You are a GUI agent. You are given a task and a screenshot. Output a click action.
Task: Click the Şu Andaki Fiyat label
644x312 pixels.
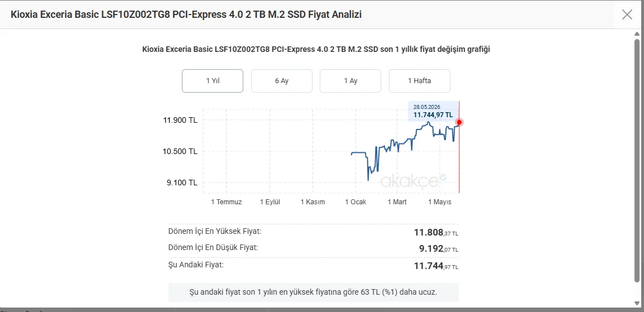click(196, 265)
